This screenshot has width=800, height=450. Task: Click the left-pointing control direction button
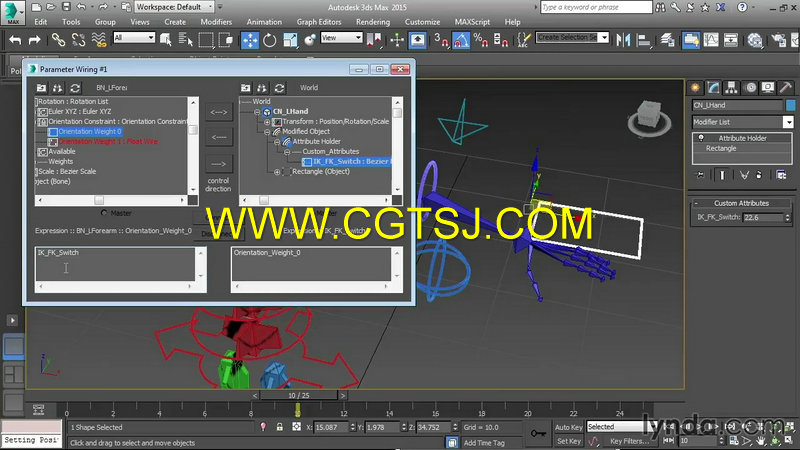tap(219, 137)
